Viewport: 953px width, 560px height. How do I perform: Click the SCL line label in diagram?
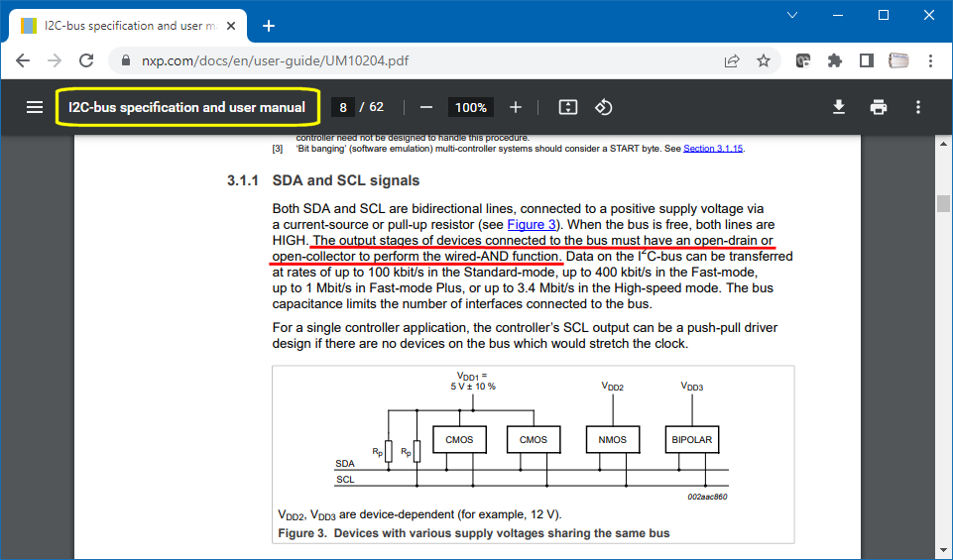click(345, 479)
